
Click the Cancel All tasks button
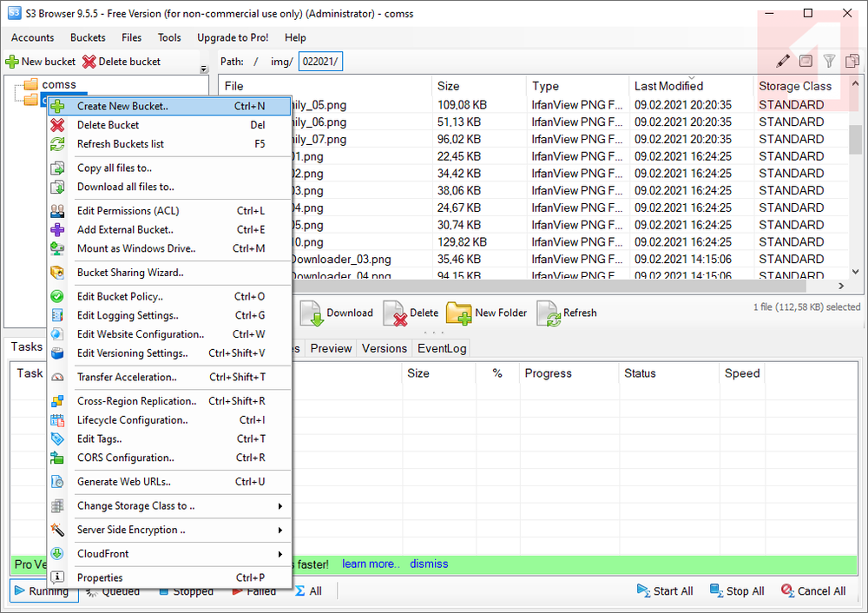813,590
